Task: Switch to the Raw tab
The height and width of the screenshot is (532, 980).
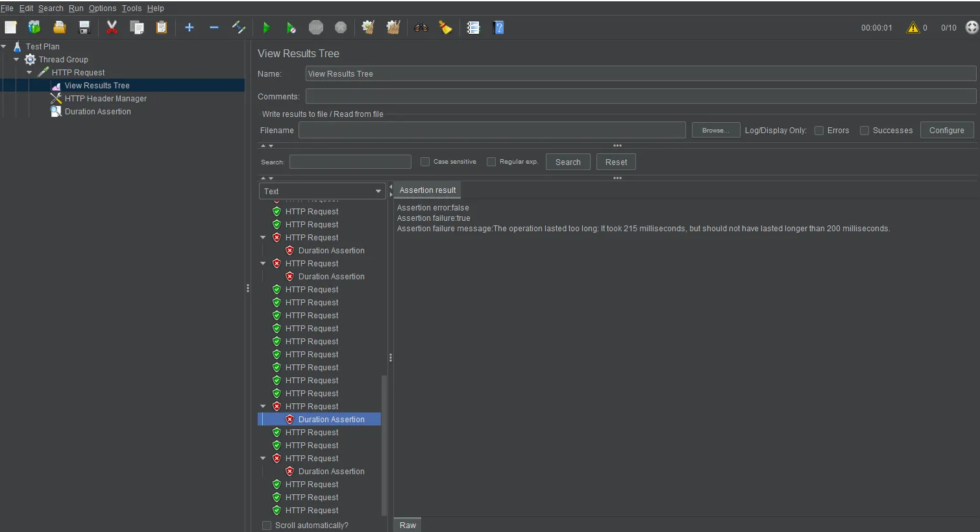Action: pos(408,525)
